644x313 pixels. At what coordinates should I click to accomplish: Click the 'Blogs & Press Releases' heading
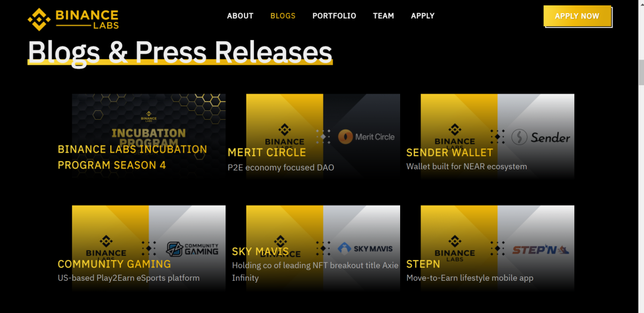tap(180, 52)
